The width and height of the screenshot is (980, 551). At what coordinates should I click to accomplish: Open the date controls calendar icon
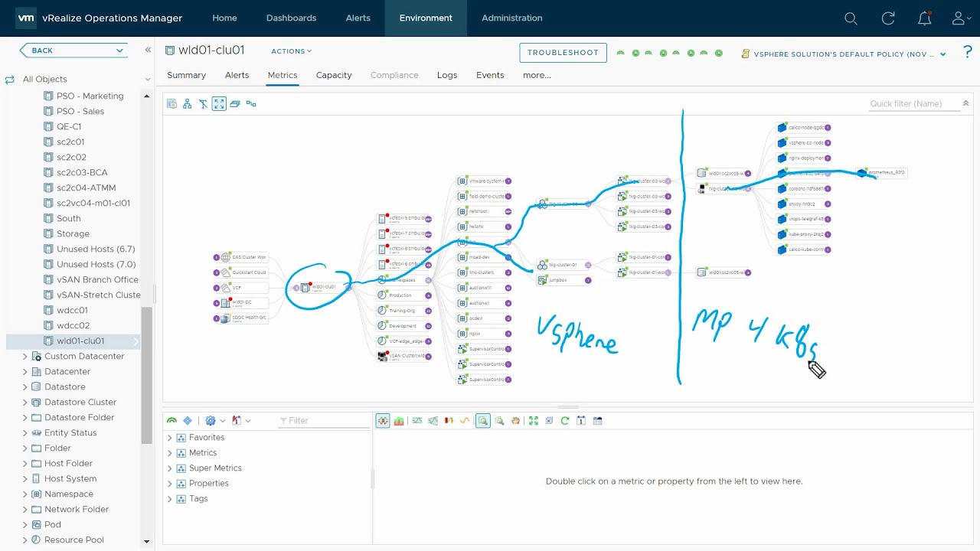point(581,421)
